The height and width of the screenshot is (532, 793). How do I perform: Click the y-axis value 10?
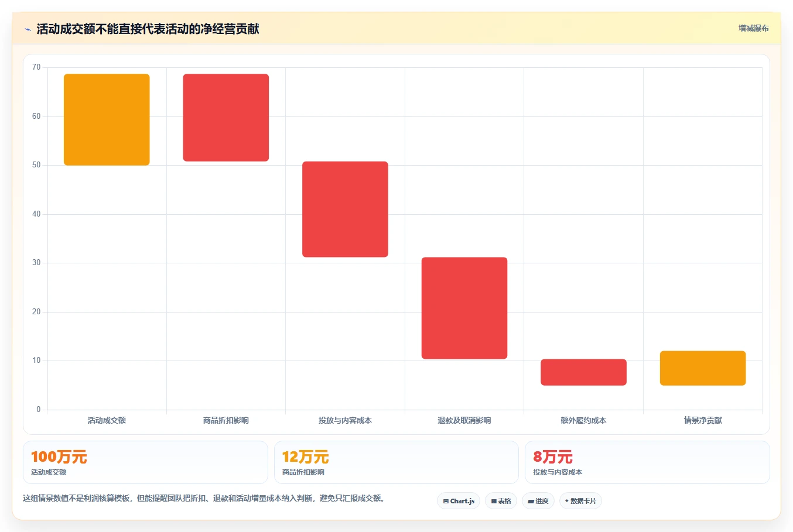tap(36, 361)
